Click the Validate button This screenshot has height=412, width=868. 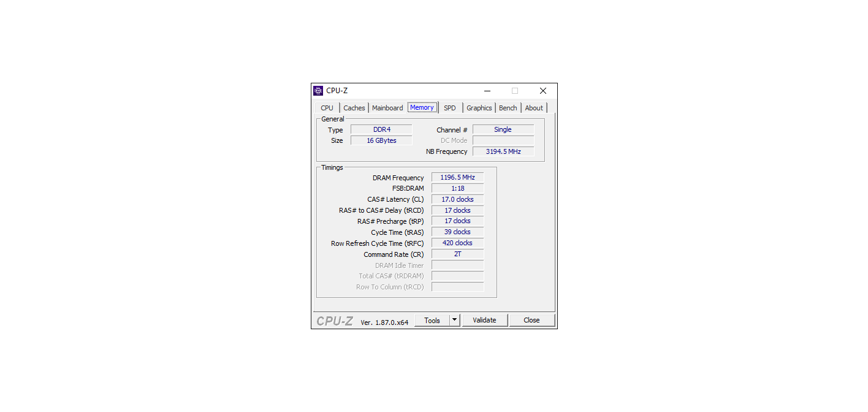pos(485,320)
